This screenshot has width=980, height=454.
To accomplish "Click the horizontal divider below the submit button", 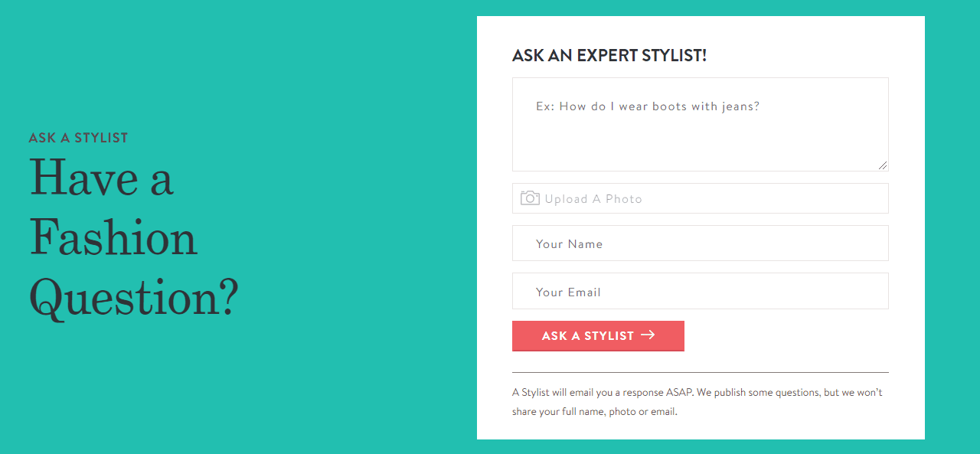I will (700, 372).
